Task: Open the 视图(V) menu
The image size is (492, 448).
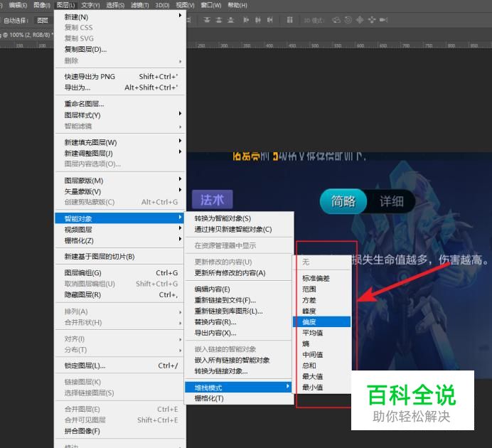Action: click(x=185, y=5)
